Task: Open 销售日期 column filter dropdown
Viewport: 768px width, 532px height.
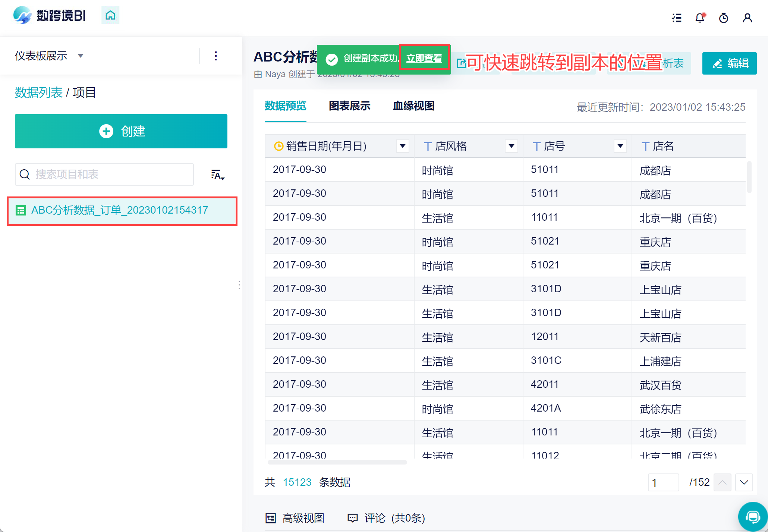Action: [x=403, y=146]
